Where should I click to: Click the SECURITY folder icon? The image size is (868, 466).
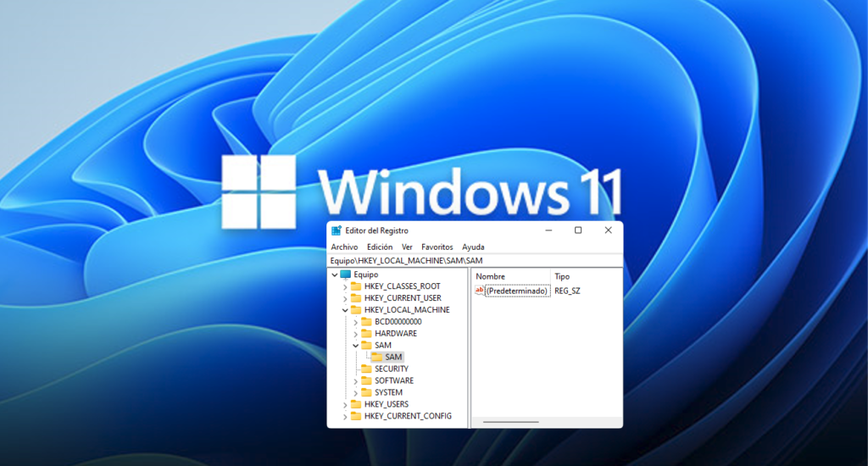coord(366,369)
